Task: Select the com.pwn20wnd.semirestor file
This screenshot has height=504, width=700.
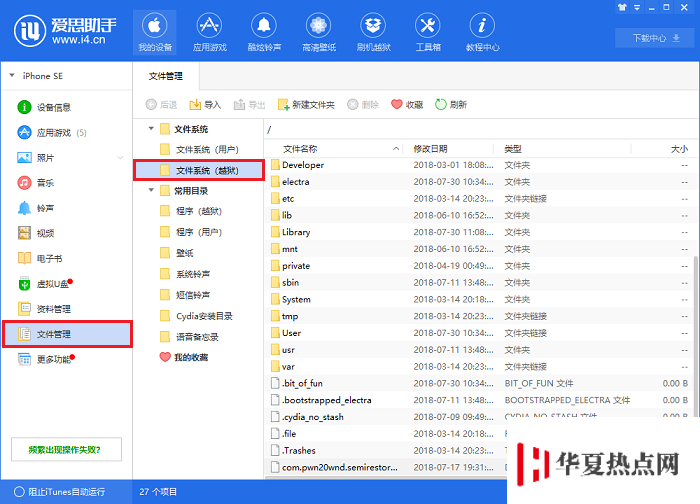Action: point(386,467)
